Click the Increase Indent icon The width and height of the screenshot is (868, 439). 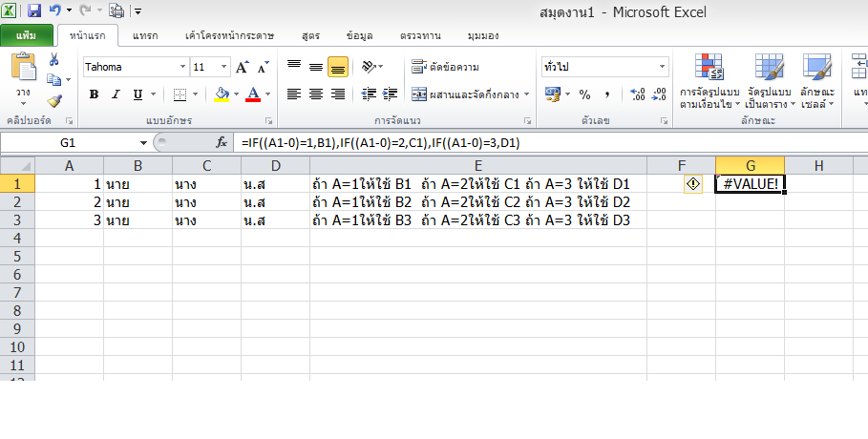coord(391,94)
